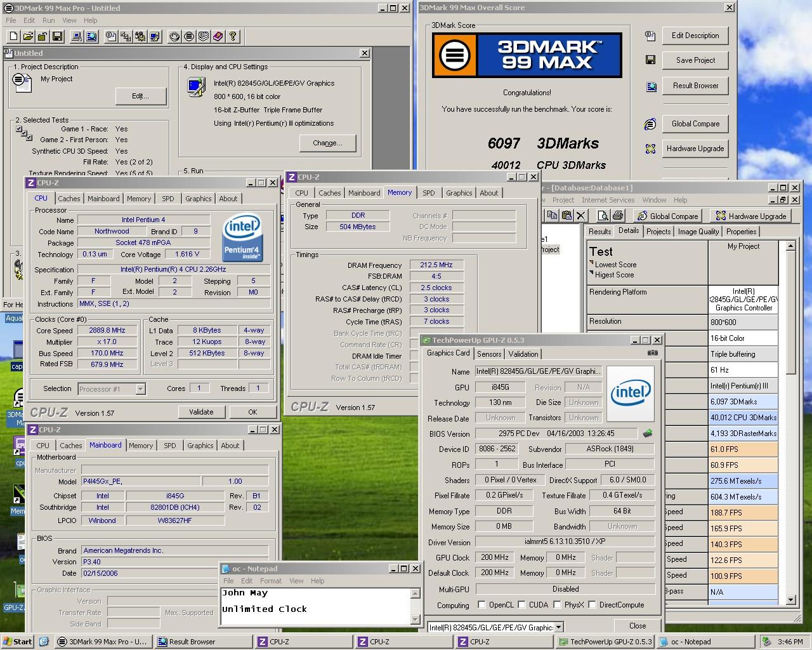Screen dimensions: 812x650
Task: Click the Result Browser vertical scrollbar down arrow
Action: [790, 599]
